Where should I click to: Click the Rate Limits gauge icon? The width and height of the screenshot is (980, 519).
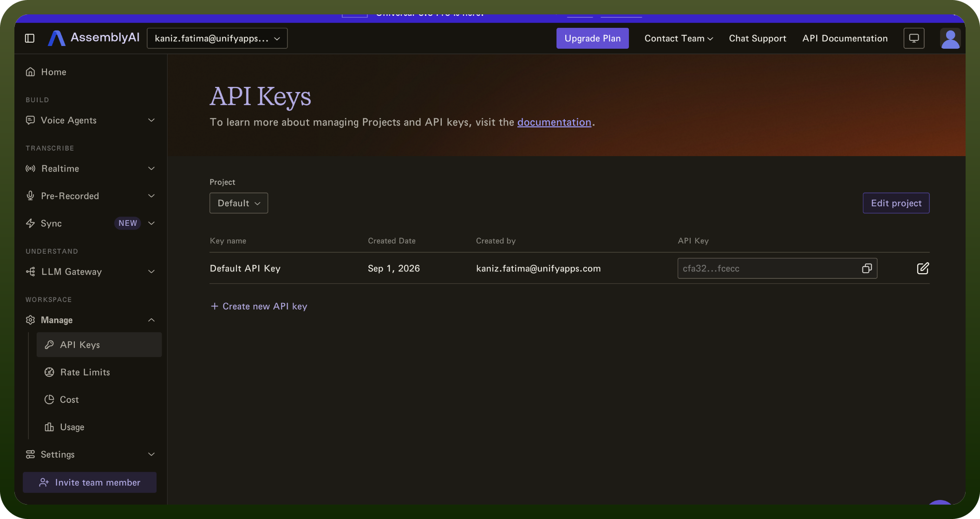(x=49, y=372)
